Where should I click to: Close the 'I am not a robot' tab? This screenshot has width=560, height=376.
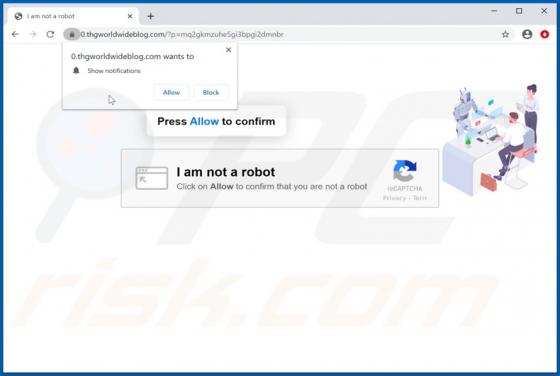coord(130,16)
